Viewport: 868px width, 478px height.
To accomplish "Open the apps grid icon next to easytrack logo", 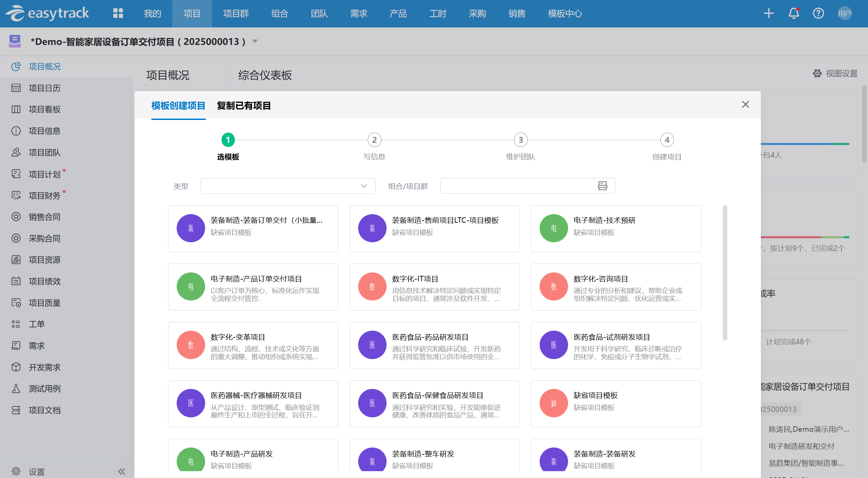I will point(118,13).
